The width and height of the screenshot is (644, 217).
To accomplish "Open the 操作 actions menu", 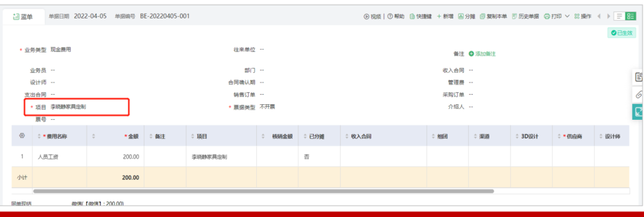I will [x=583, y=17].
